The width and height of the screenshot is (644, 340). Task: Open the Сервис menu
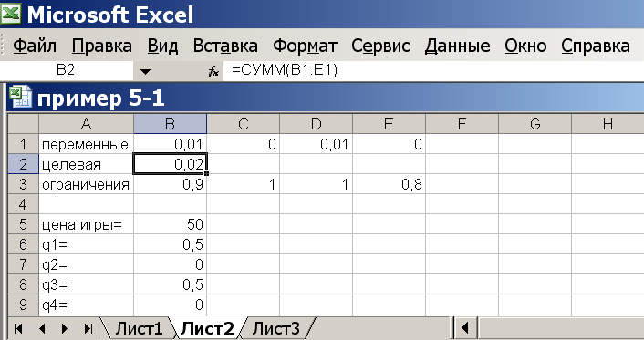380,46
